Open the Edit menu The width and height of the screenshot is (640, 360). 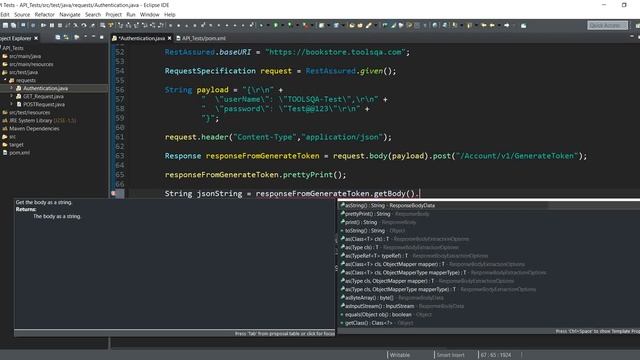tap(5, 14)
